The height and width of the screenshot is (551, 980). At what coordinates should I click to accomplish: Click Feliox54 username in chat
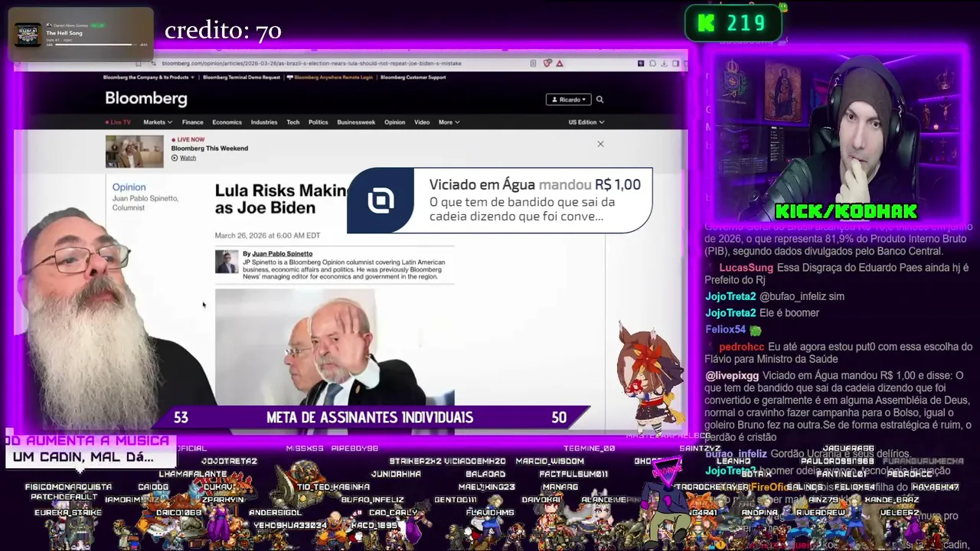725,330
